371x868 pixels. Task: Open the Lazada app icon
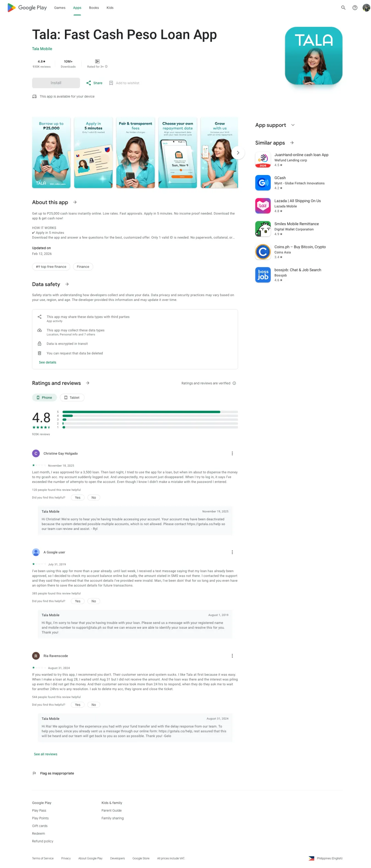pyautogui.click(x=263, y=206)
